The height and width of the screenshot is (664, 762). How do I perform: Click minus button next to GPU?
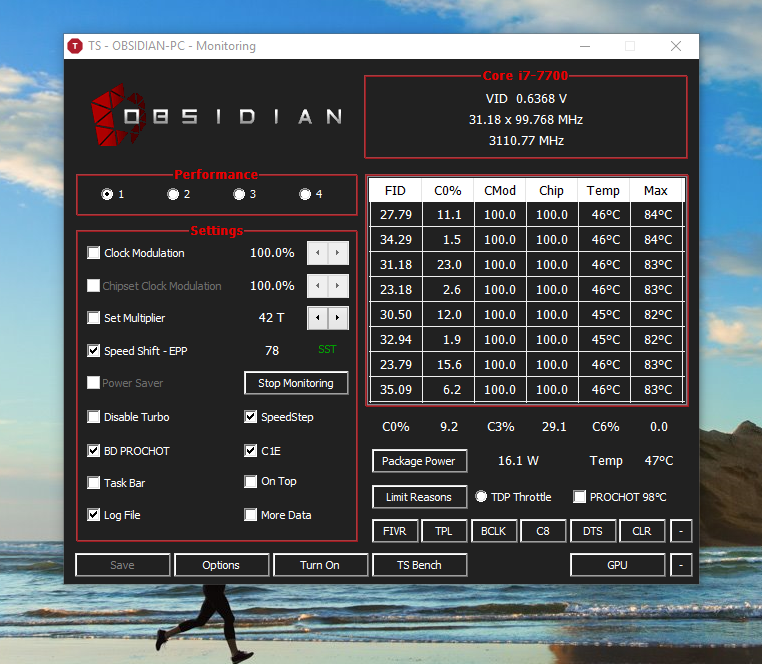pyautogui.click(x=681, y=565)
